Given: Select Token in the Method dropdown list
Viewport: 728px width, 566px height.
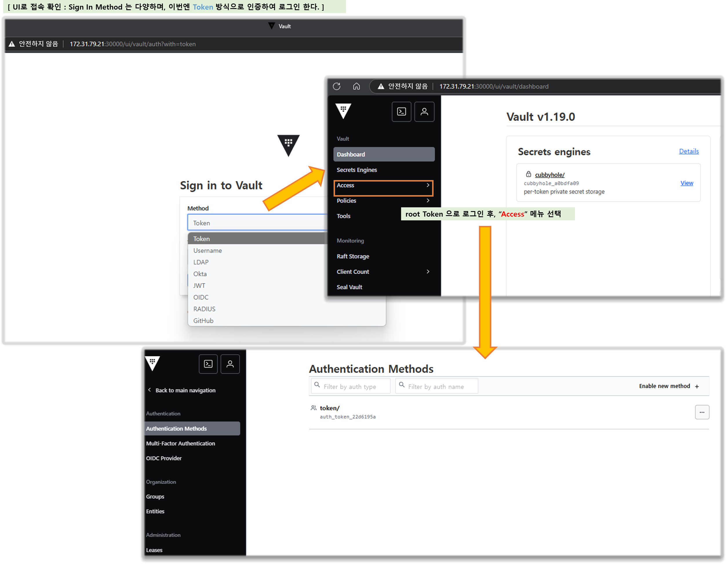Looking at the screenshot, I should click(257, 238).
